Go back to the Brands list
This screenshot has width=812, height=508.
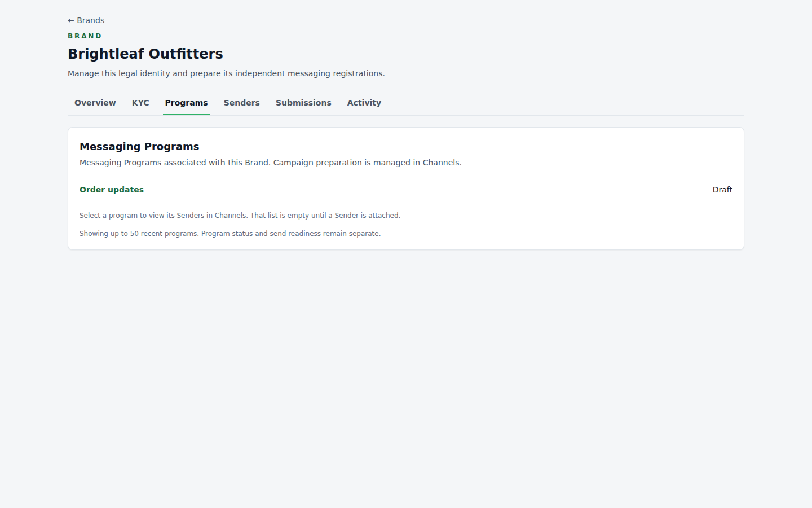[86, 20]
